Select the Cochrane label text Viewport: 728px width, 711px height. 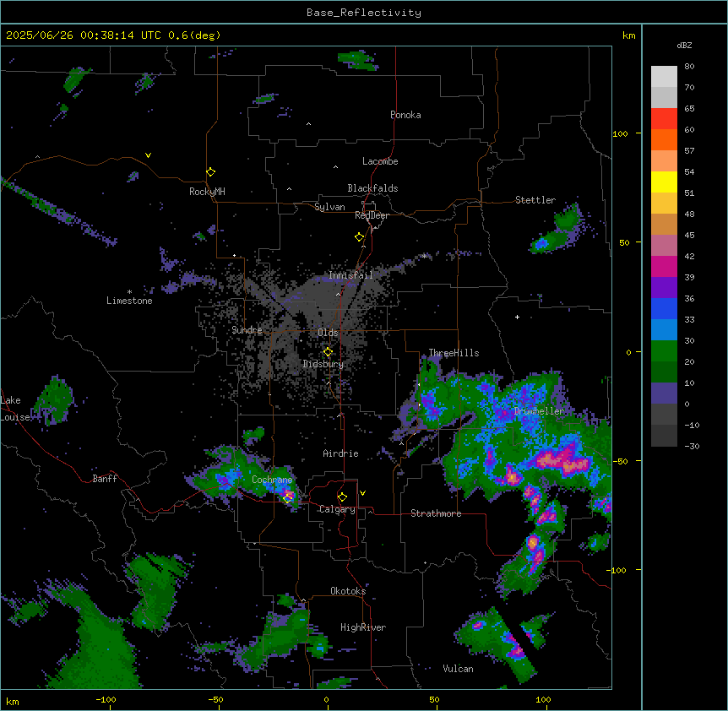pyautogui.click(x=272, y=480)
